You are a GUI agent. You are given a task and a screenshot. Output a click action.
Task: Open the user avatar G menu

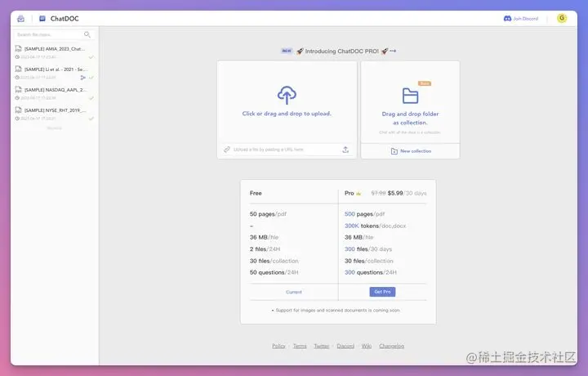tap(562, 18)
